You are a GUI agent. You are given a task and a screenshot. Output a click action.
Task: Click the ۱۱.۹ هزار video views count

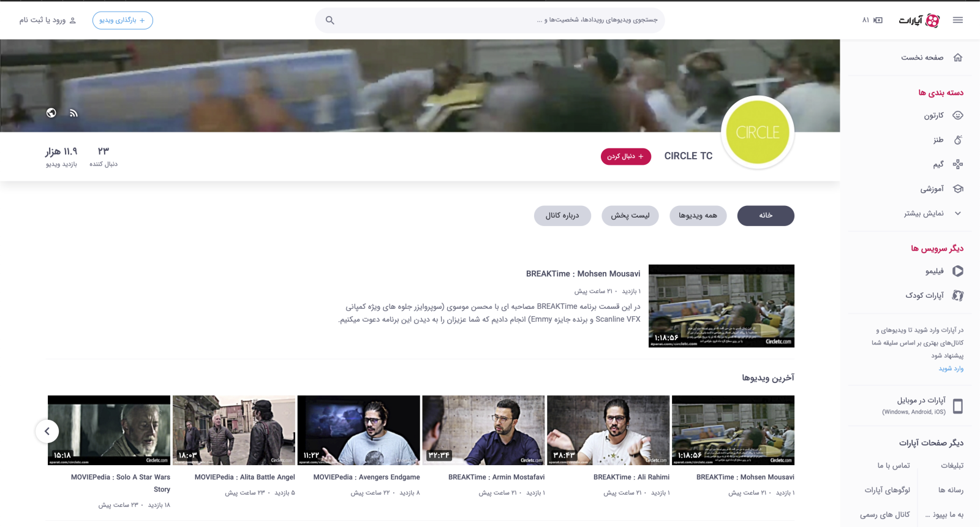61,157
